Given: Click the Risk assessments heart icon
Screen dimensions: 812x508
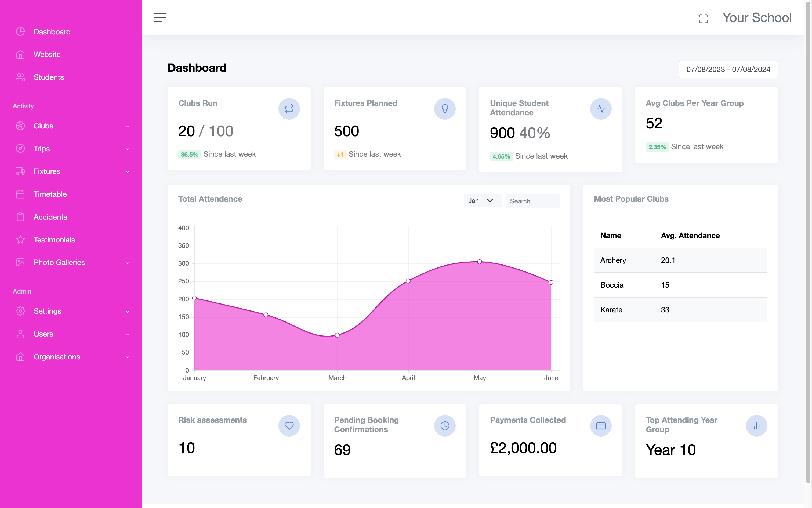Looking at the screenshot, I should [289, 426].
